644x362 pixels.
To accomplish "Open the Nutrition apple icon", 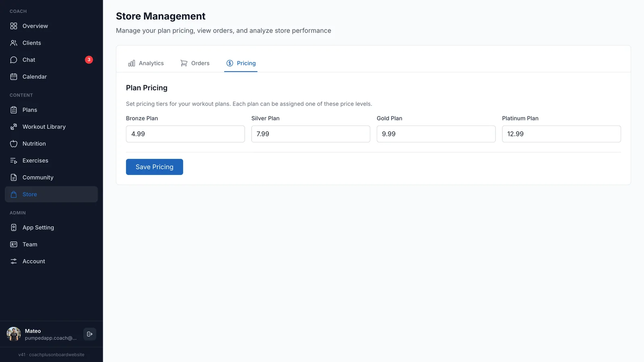I will tap(14, 144).
